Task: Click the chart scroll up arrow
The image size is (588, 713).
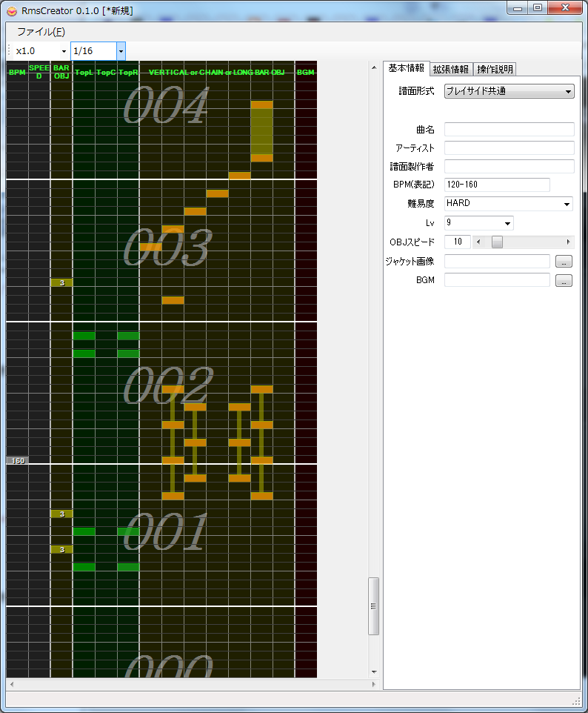Action: (374, 67)
